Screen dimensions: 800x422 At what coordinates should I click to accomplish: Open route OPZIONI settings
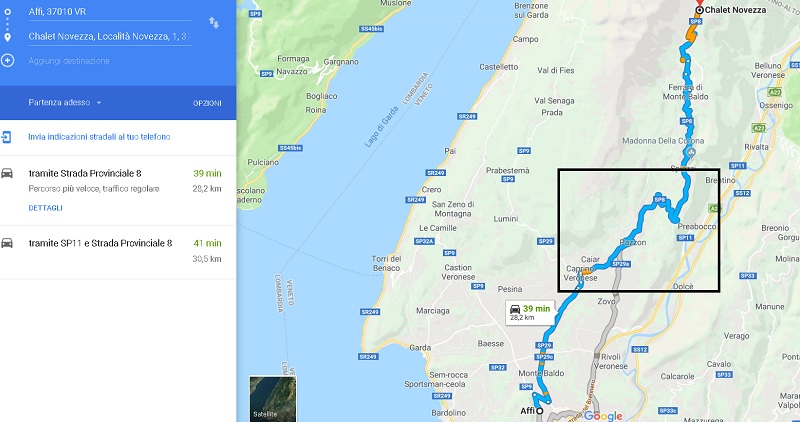[207, 103]
